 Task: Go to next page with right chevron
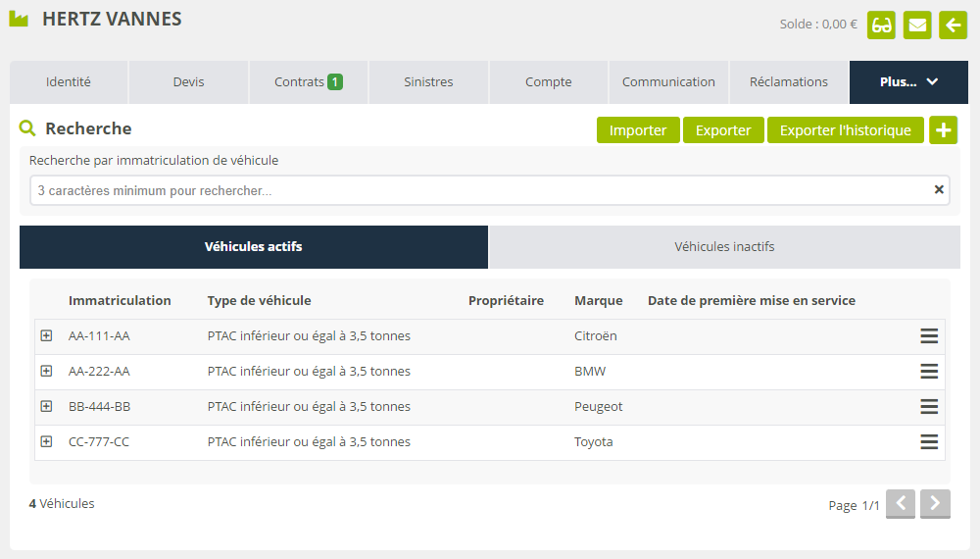935,504
